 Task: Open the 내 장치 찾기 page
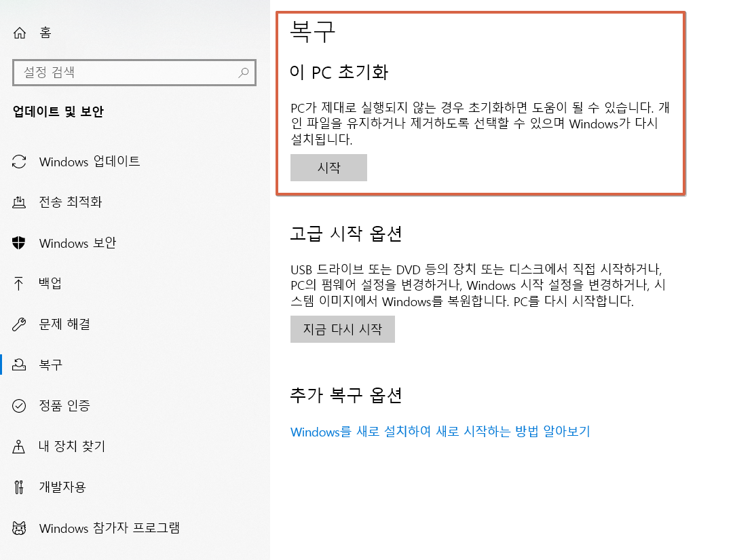pos(72,446)
